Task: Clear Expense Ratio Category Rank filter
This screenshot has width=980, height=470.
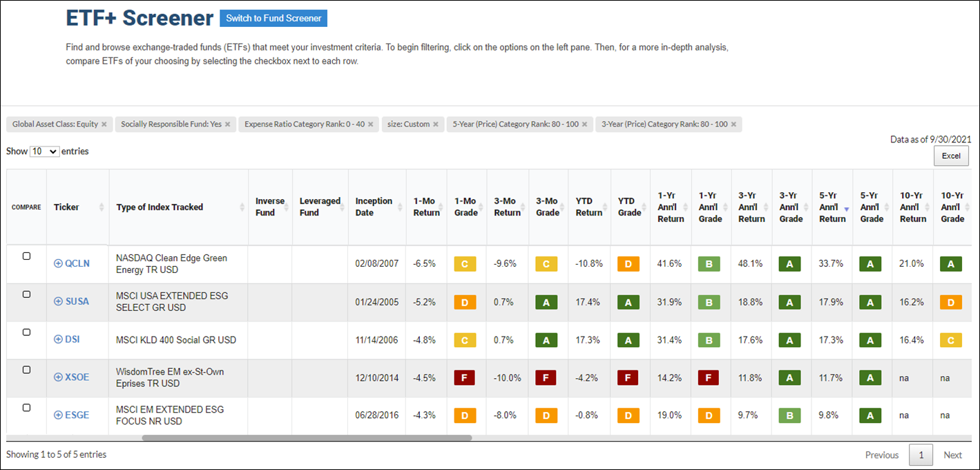Action: 370,124
